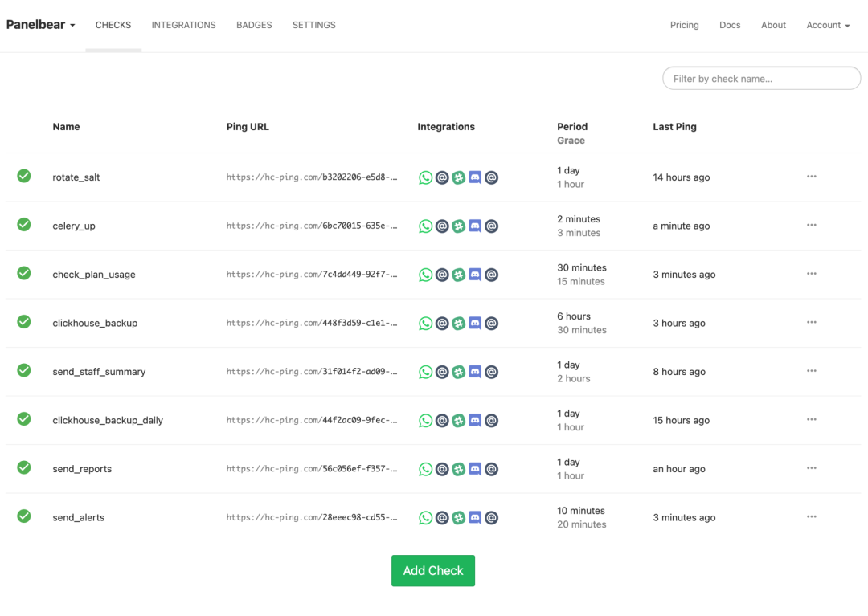Open three-dot menu for send_alerts row
Image resolution: width=868 pixels, height=616 pixels.
811,516
